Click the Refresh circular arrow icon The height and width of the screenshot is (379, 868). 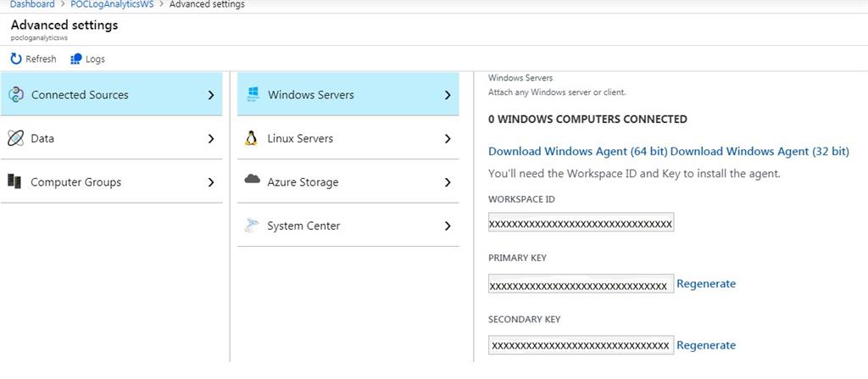point(16,59)
